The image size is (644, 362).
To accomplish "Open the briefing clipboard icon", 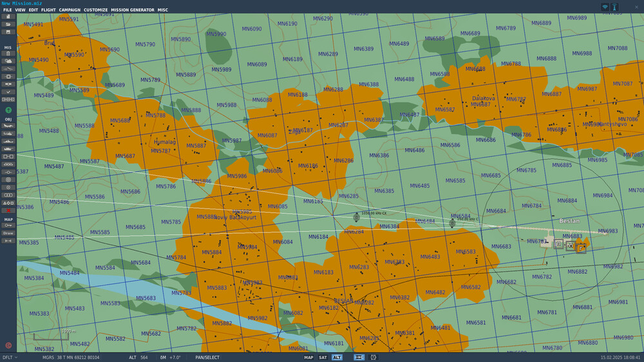I will 8,53.
